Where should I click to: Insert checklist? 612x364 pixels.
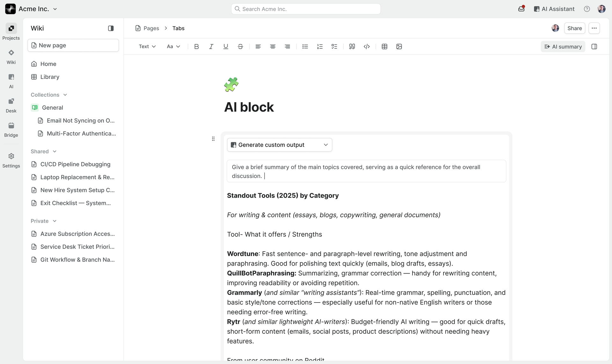point(334,46)
